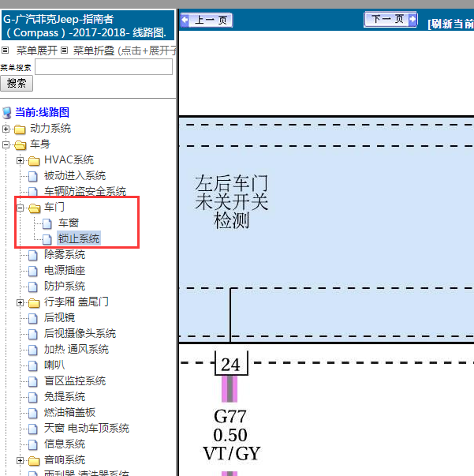Open 免提系统 diagram
474x476 pixels.
65,397
